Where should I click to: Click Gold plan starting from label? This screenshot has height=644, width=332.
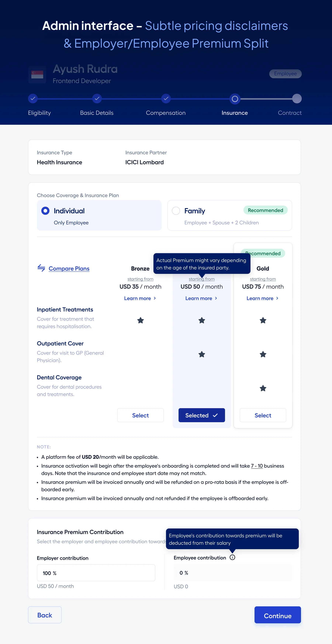(263, 279)
